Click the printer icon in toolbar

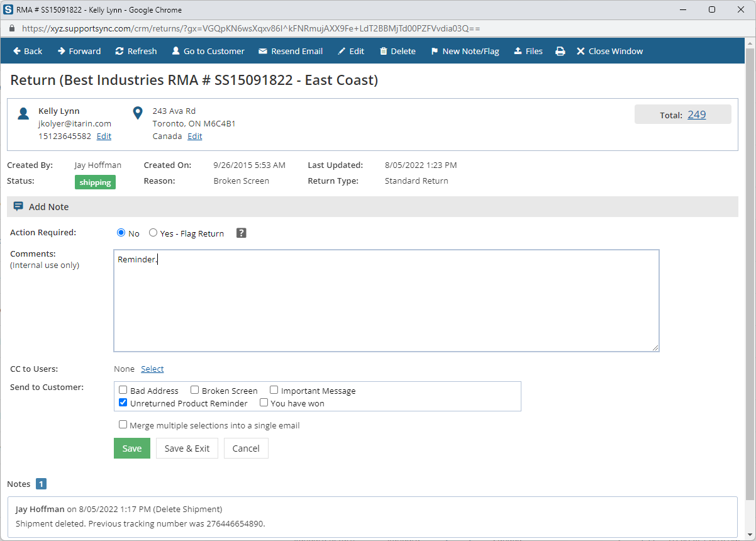(x=560, y=52)
